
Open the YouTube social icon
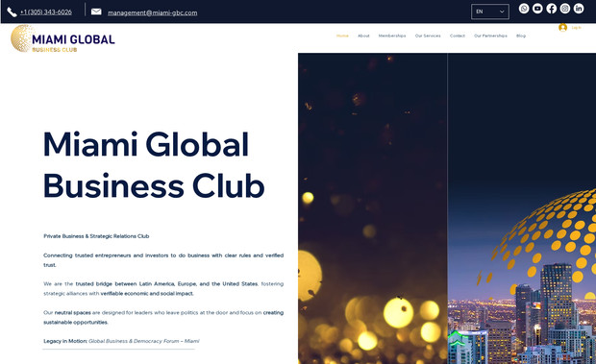point(537,9)
